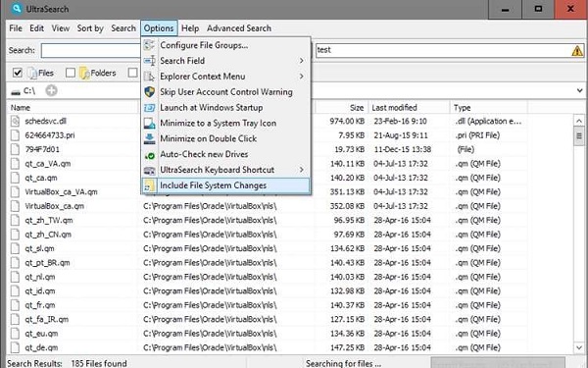This screenshot has height=368, width=588.
Task: Select the file qt_fa_IR.qm
Action: [46, 320]
